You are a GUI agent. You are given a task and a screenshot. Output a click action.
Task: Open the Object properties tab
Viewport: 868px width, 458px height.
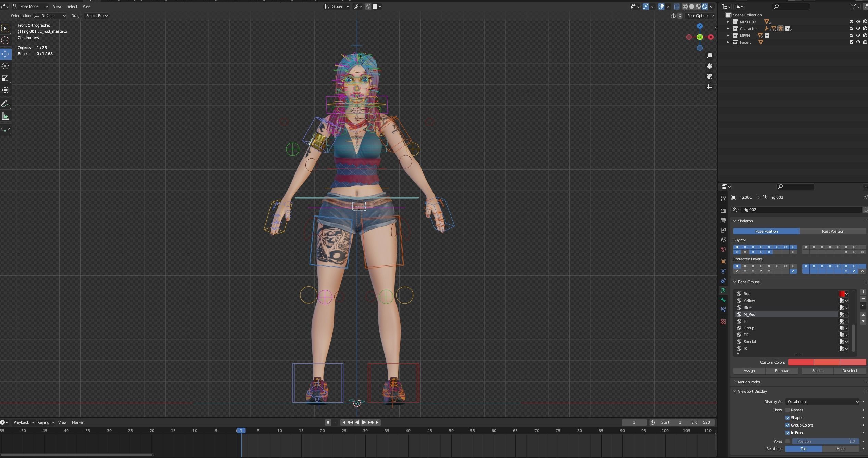pyautogui.click(x=723, y=262)
